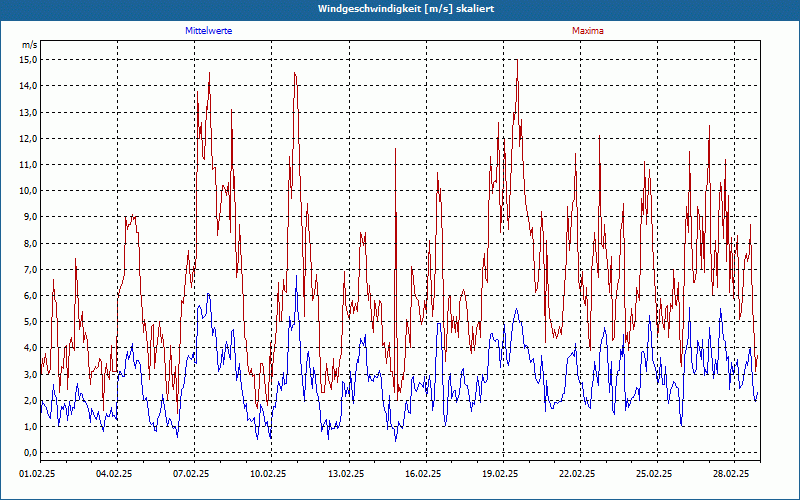Click the 04.02.25 date label
Viewport: 800px width, 500px height.
pos(114,474)
